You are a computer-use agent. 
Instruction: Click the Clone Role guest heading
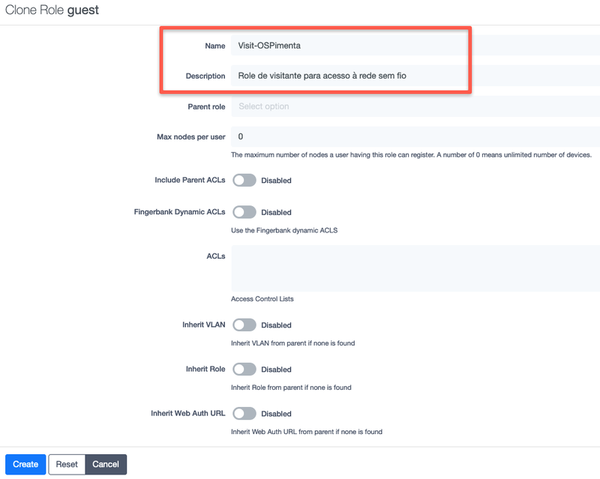point(59,9)
